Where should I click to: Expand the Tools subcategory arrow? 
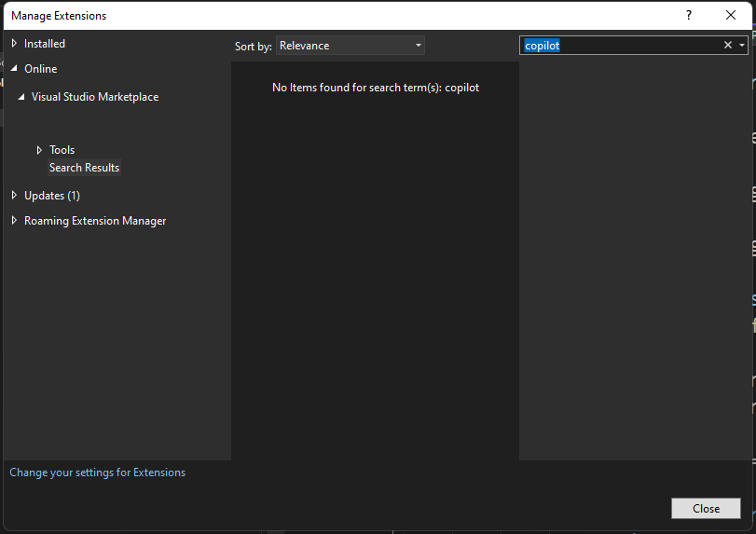[x=39, y=150]
